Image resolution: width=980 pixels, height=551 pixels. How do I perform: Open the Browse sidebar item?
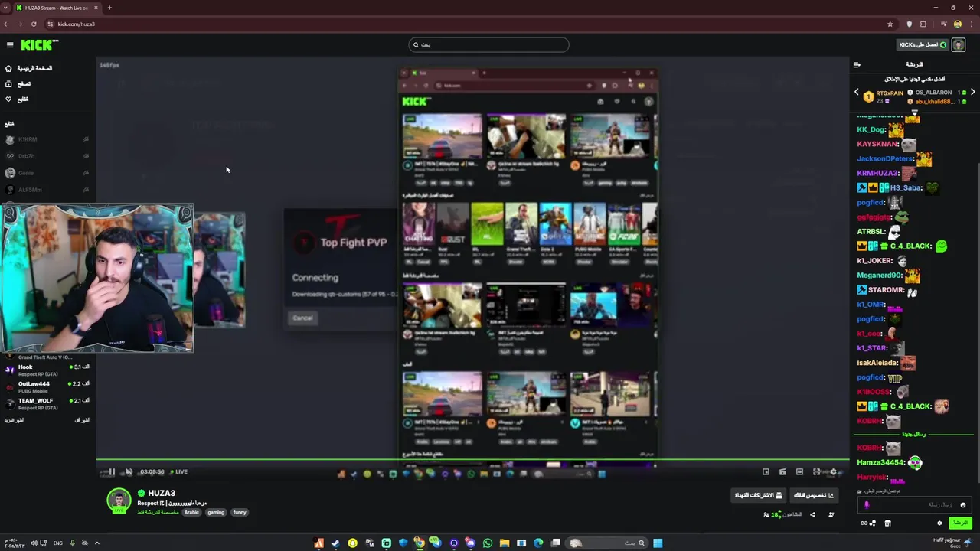[18, 83]
